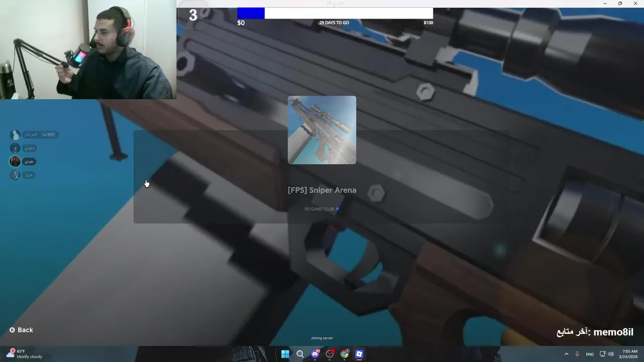Open Google Chrome from the taskbar
The image size is (644, 362).
coord(345,354)
